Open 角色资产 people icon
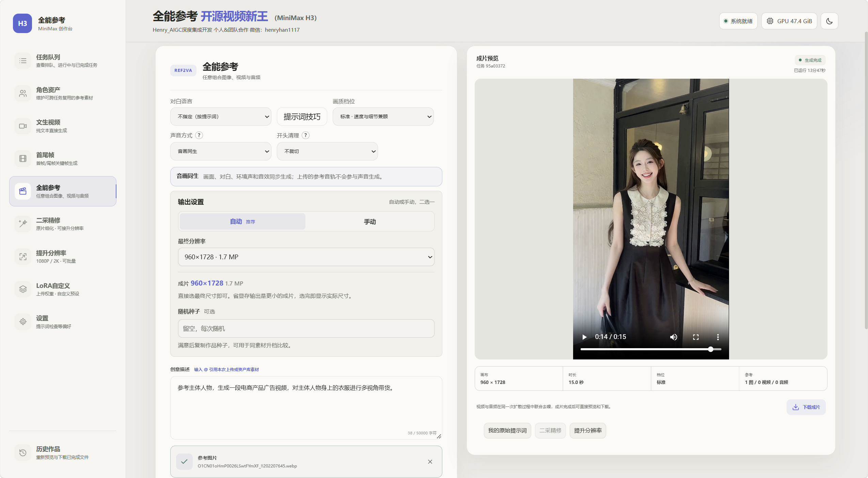Screen dimensions: 868x478 point(23,93)
